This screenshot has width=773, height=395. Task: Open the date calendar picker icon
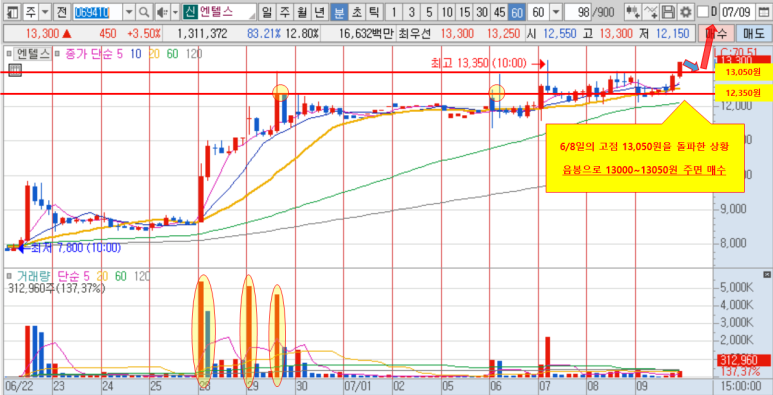(763, 12)
